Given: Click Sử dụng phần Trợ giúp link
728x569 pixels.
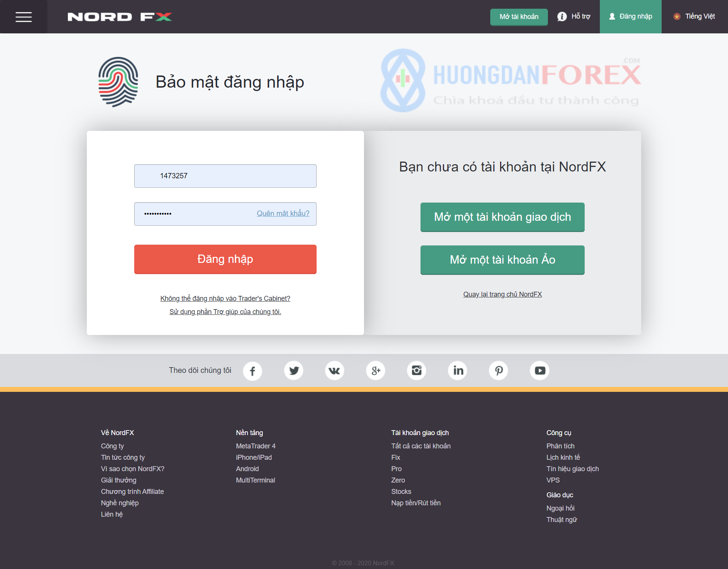Looking at the screenshot, I should 225,311.
